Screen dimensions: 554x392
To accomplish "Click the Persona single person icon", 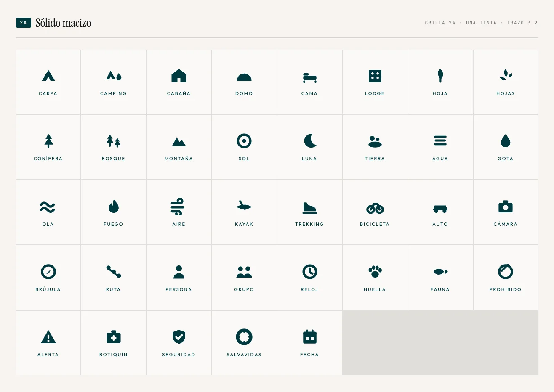I will click(x=179, y=272).
